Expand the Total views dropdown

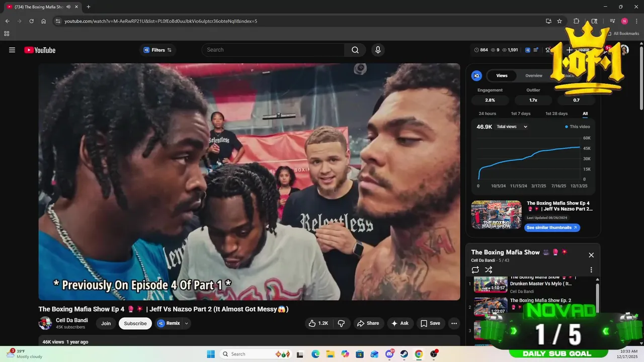(x=512, y=127)
